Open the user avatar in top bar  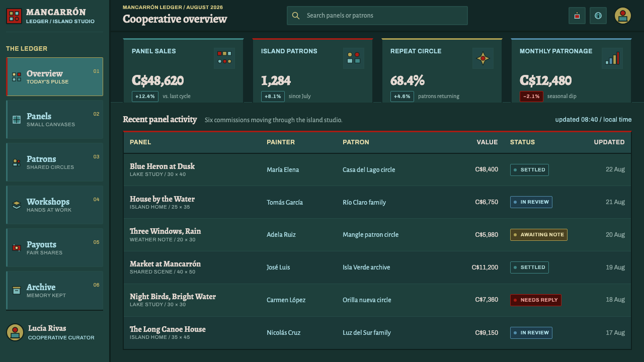click(623, 16)
